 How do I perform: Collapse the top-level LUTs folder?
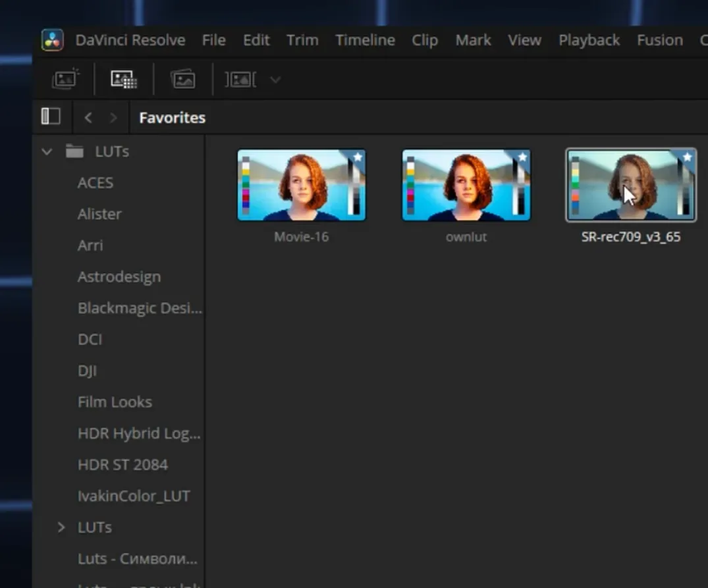coord(47,151)
